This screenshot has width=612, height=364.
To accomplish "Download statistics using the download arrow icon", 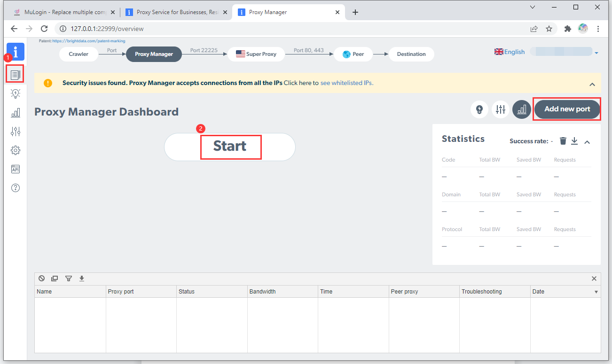I will click(574, 141).
